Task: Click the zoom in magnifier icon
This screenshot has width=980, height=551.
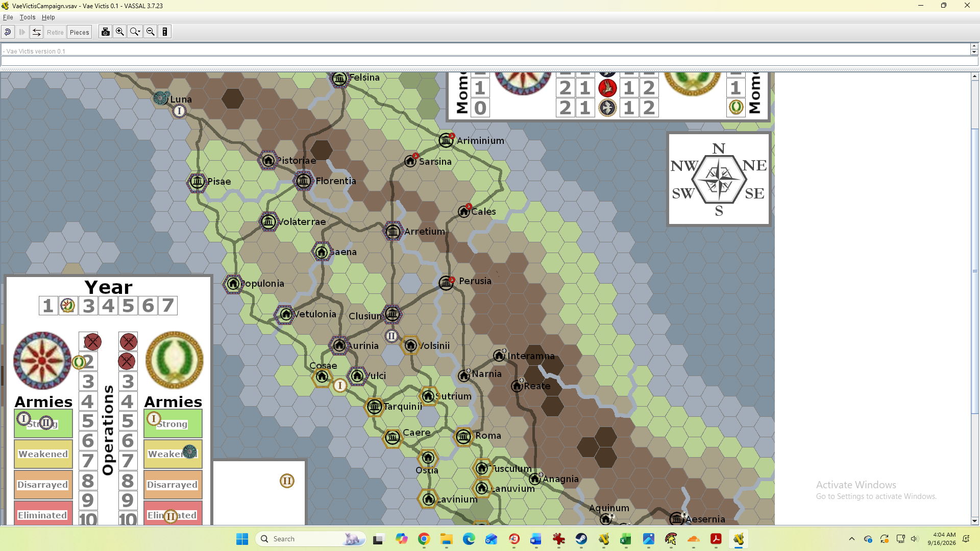Action: pyautogui.click(x=120, y=32)
